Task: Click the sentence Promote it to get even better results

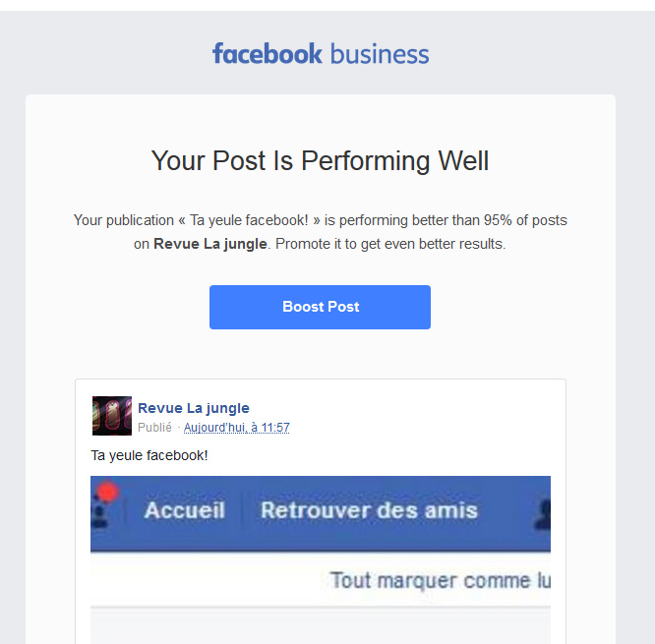Action: 390,244
